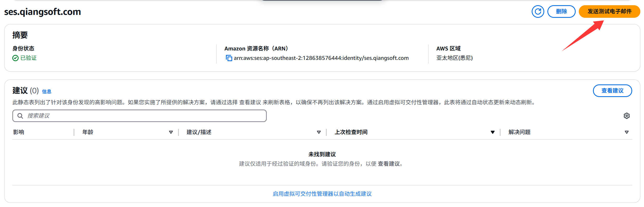This screenshot has height=207, width=644.
Task: Open 启用虚拟可交付性管理器以自动生成建议 link
Action: pyautogui.click(x=322, y=194)
